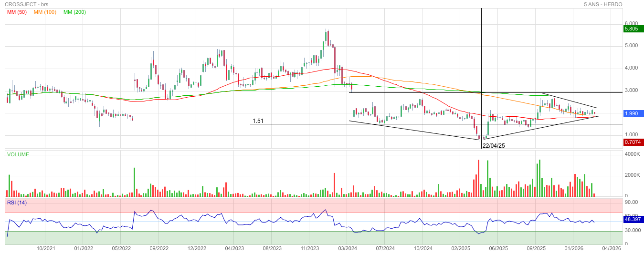Image resolution: width=644 pixels, height=253 pixels.
Task: Click the 06/2025 date axis label
Action: click(x=498, y=248)
